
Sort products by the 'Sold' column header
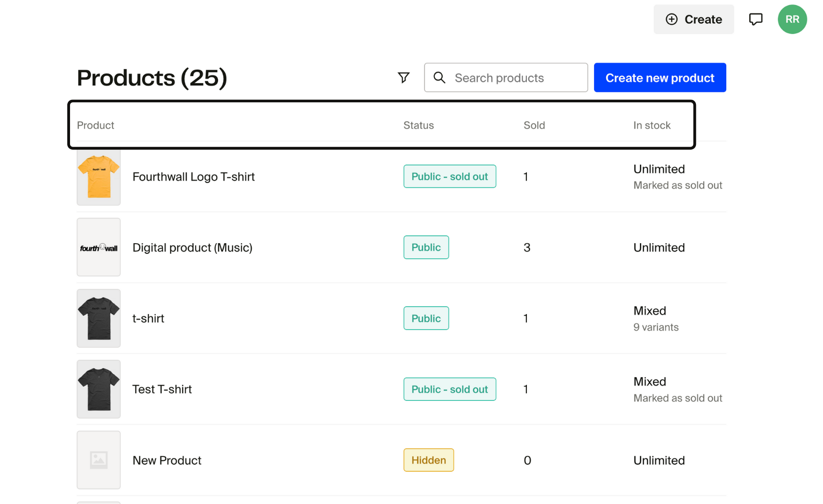tap(534, 125)
